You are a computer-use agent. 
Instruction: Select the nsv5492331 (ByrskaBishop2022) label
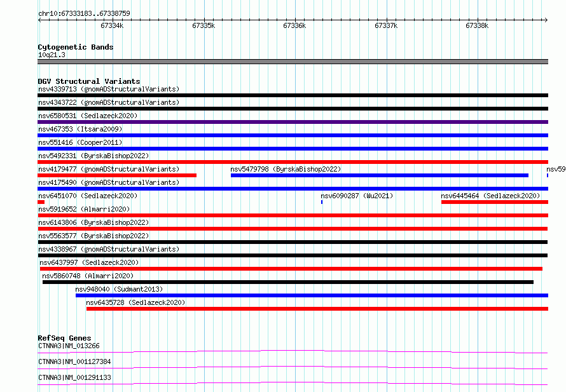click(93, 156)
